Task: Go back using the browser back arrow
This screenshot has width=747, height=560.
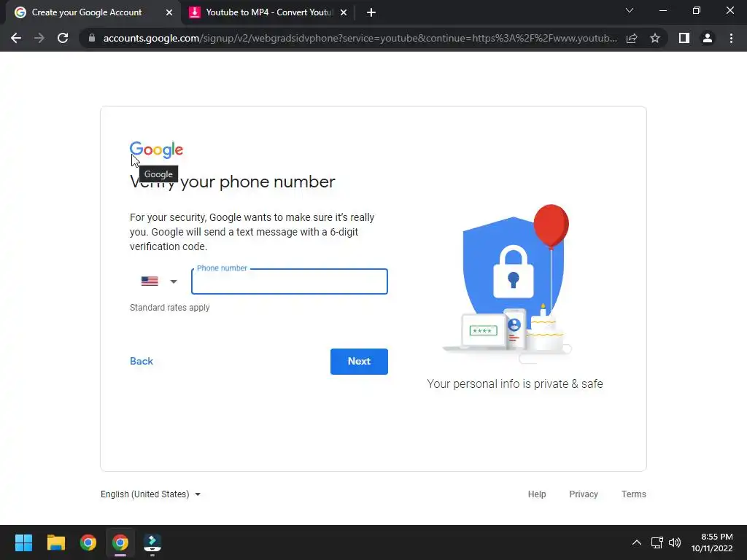Action: pos(16,38)
